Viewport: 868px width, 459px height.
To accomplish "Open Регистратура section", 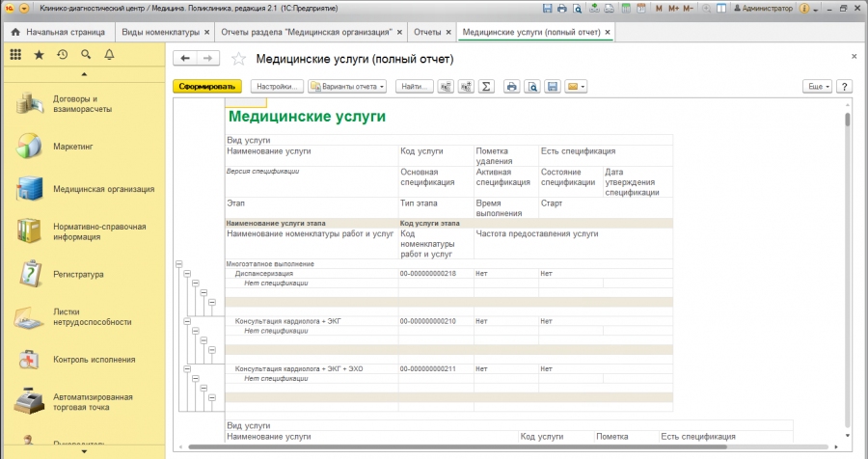I will tap(84, 274).
